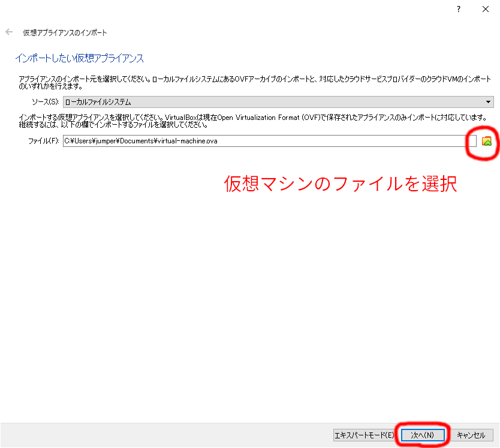Click the 次へ(N) button

[x=423, y=435]
